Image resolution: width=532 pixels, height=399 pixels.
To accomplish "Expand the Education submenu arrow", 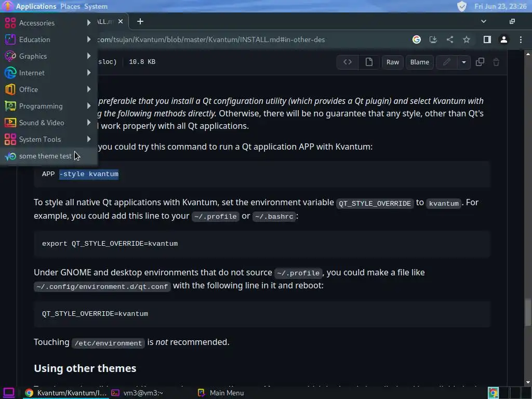I will 89,39.
